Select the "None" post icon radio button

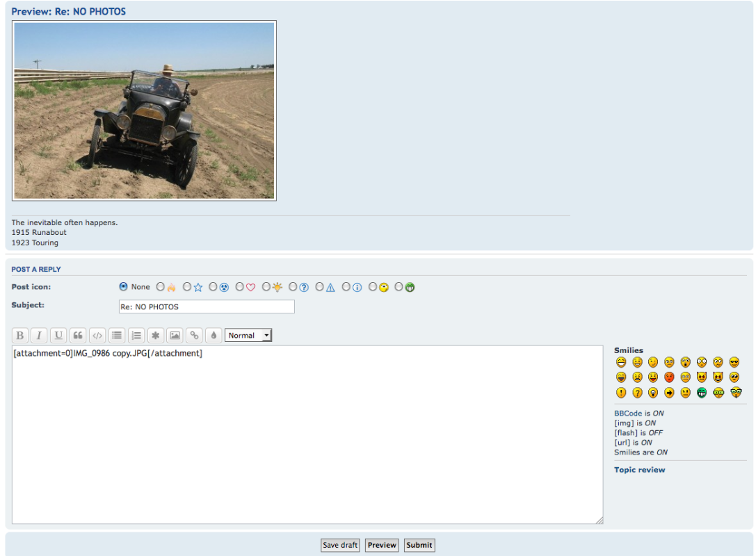(124, 286)
